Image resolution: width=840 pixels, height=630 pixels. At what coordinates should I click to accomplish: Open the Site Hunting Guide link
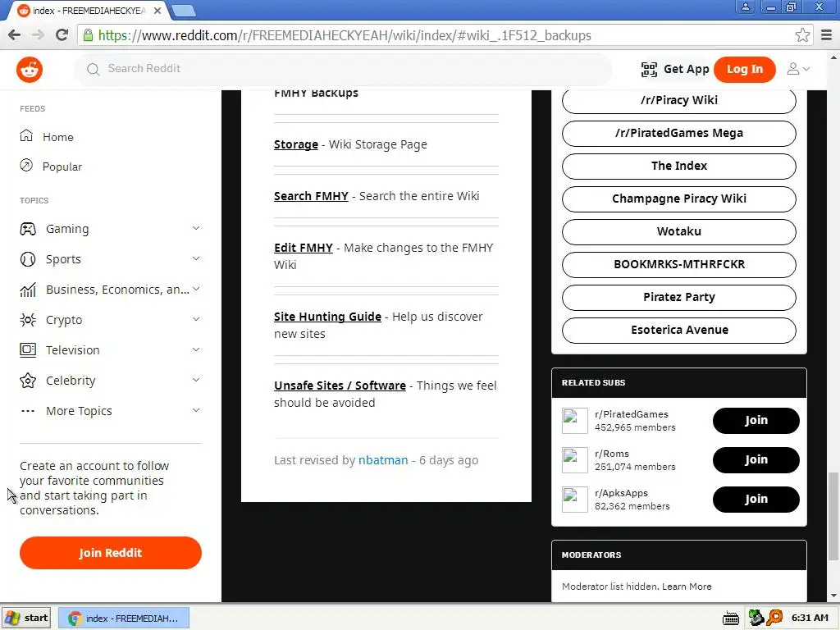327,317
